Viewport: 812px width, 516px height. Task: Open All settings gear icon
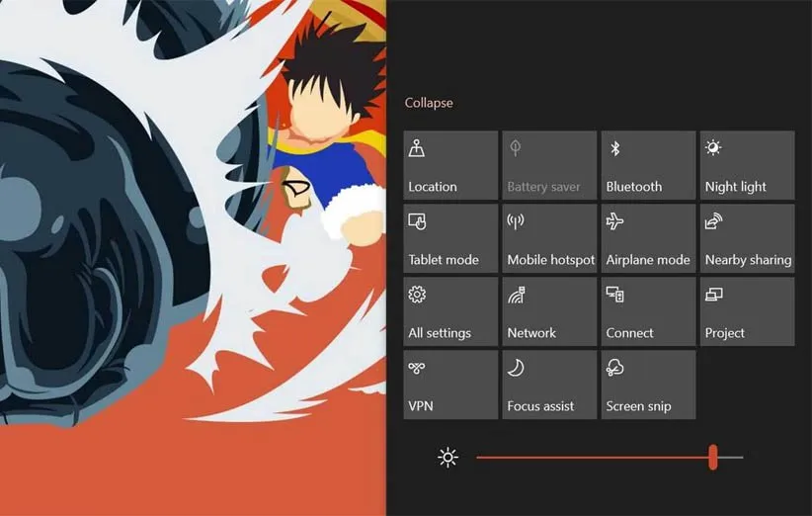[417, 295]
